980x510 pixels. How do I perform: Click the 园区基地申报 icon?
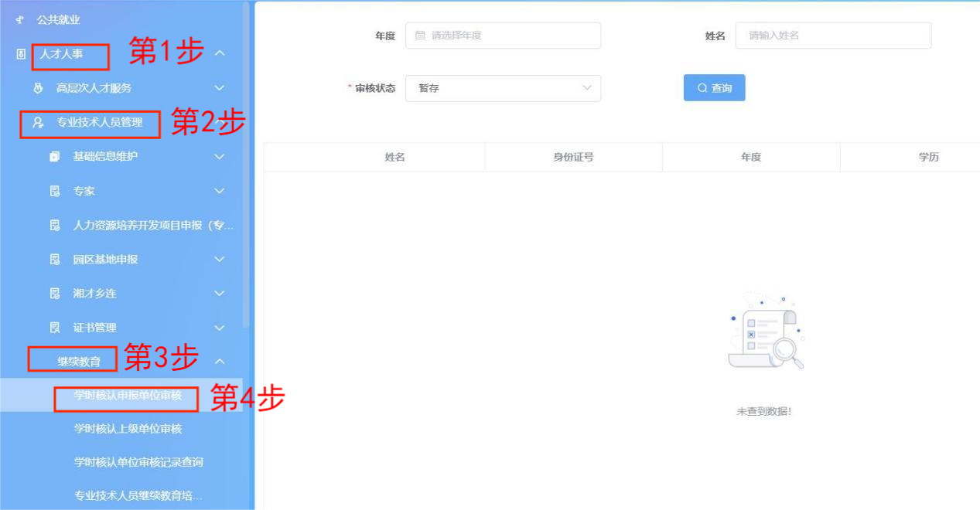click(55, 260)
